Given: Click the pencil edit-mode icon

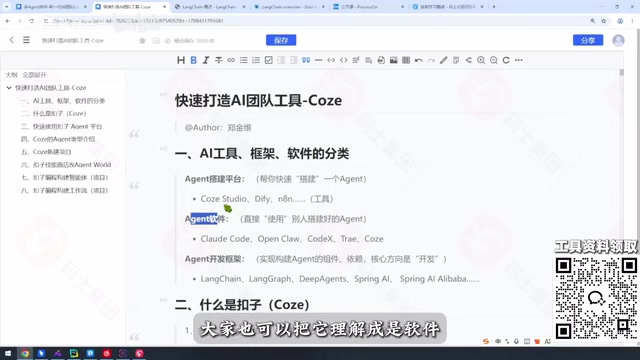Looking at the screenshot, I should pyautogui.click(x=444, y=60).
